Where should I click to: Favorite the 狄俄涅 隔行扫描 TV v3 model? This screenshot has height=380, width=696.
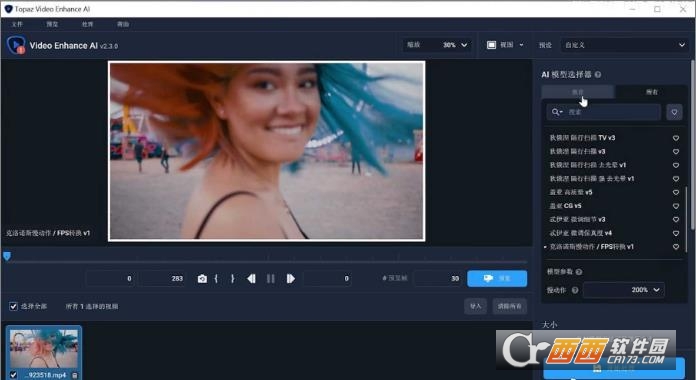coord(676,138)
